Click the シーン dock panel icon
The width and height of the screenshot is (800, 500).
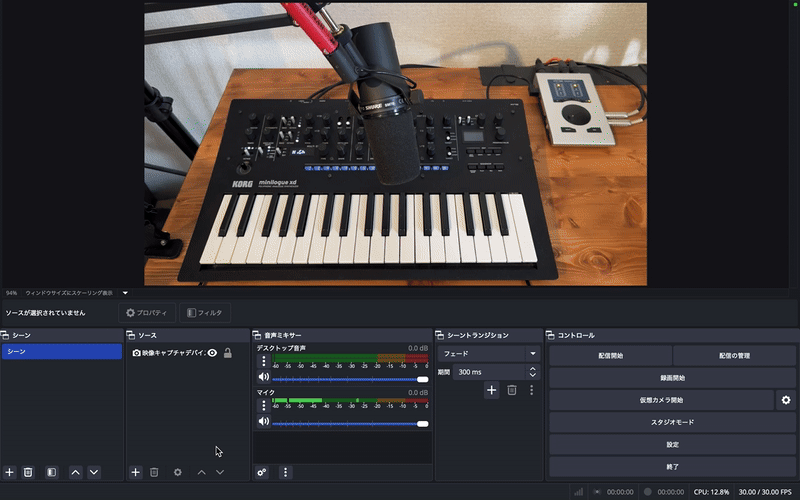pos(5,335)
